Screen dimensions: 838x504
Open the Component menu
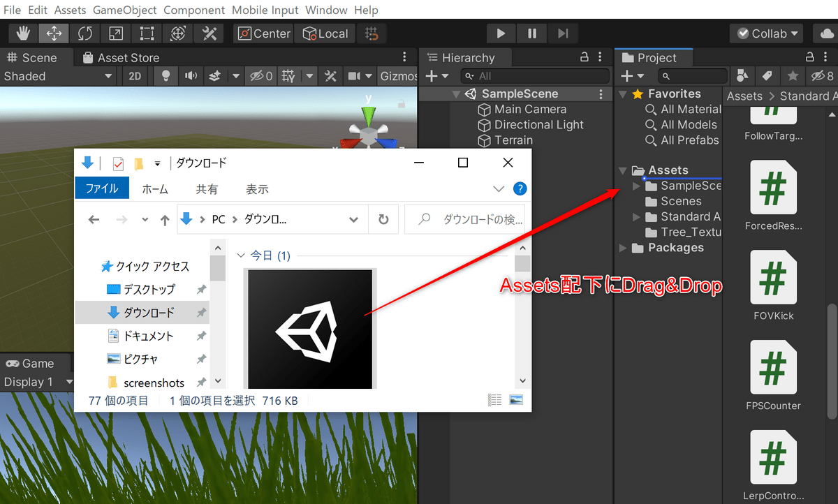194,10
